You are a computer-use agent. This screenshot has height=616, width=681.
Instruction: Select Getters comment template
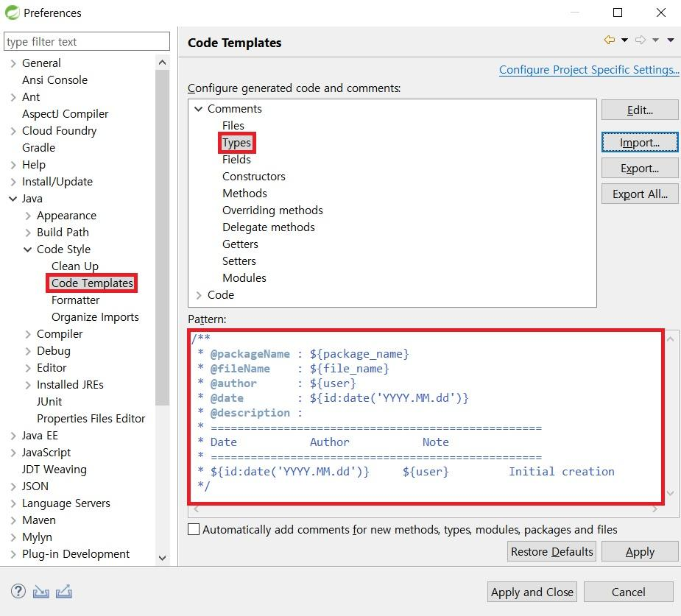tap(240, 244)
